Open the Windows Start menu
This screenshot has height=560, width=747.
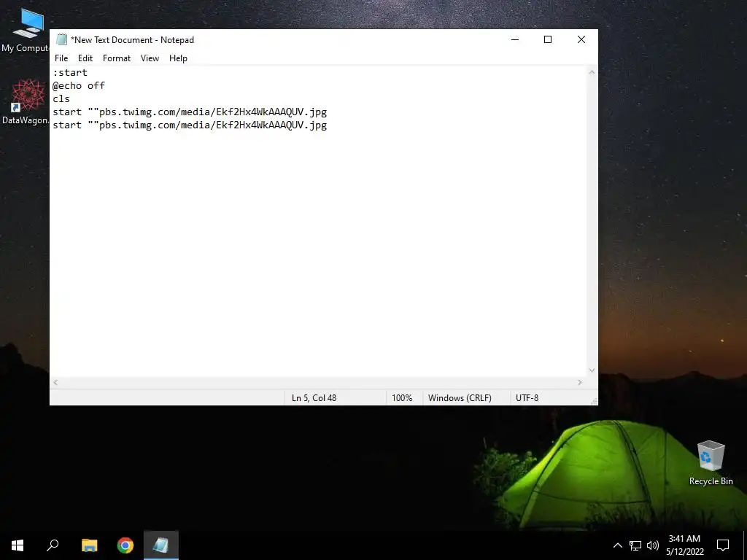[x=18, y=545]
